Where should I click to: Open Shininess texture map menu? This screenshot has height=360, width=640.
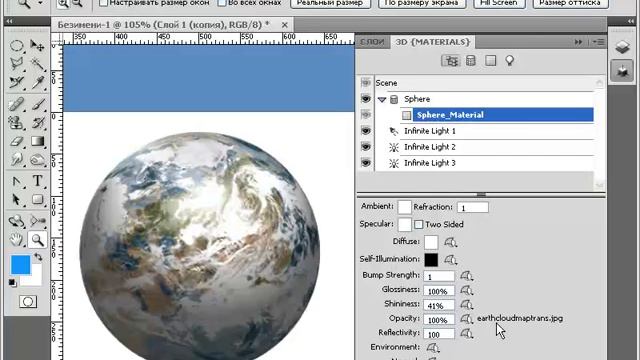pos(467,305)
